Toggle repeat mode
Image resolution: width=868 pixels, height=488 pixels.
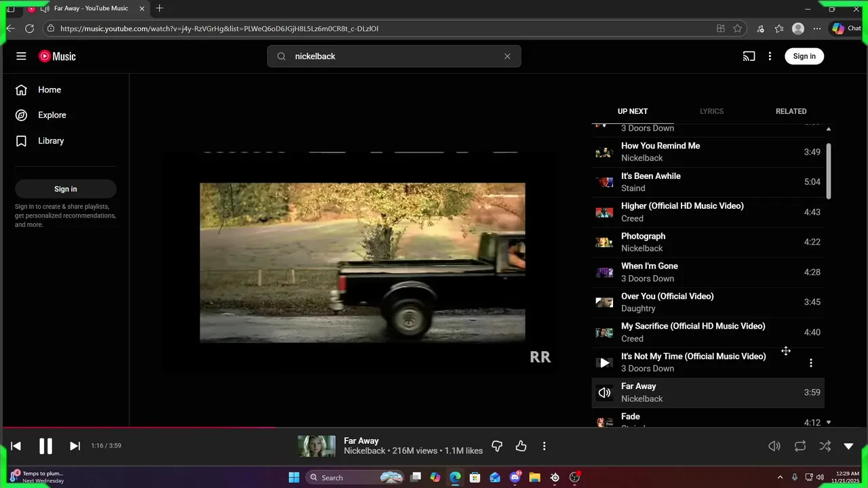coord(800,446)
